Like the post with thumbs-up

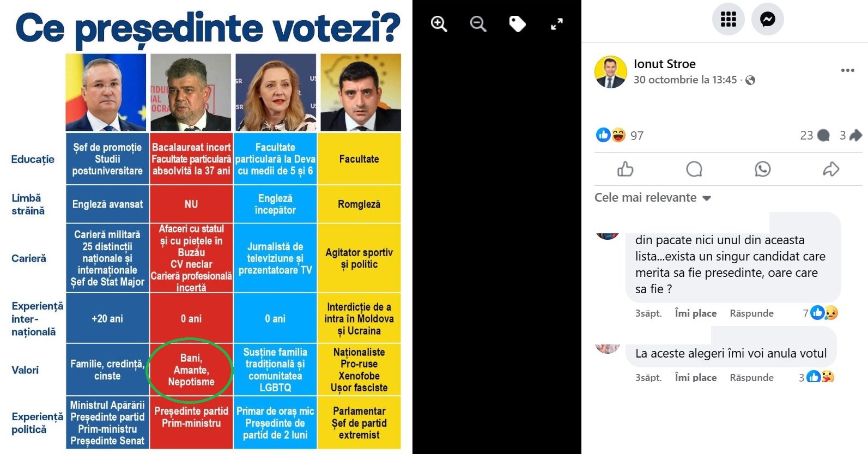pyautogui.click(x=625, y=170)
